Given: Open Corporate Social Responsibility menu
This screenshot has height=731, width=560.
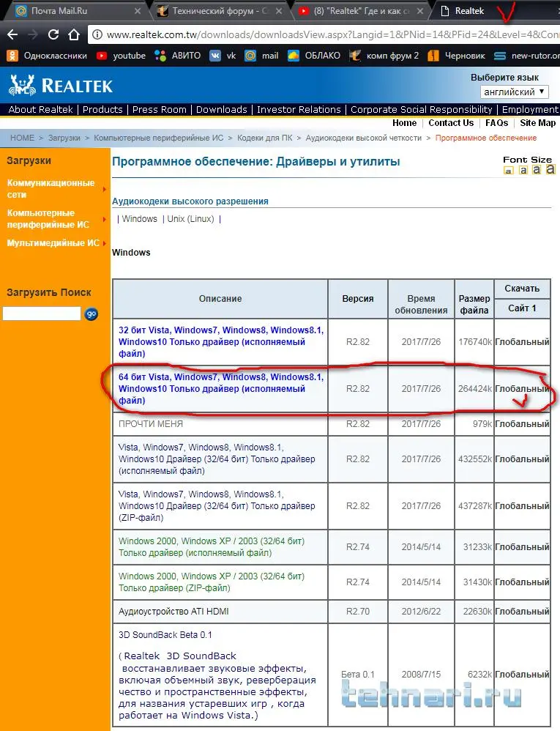Looking at the screenshot, I should pyautogui.click(x=422, y=110).
